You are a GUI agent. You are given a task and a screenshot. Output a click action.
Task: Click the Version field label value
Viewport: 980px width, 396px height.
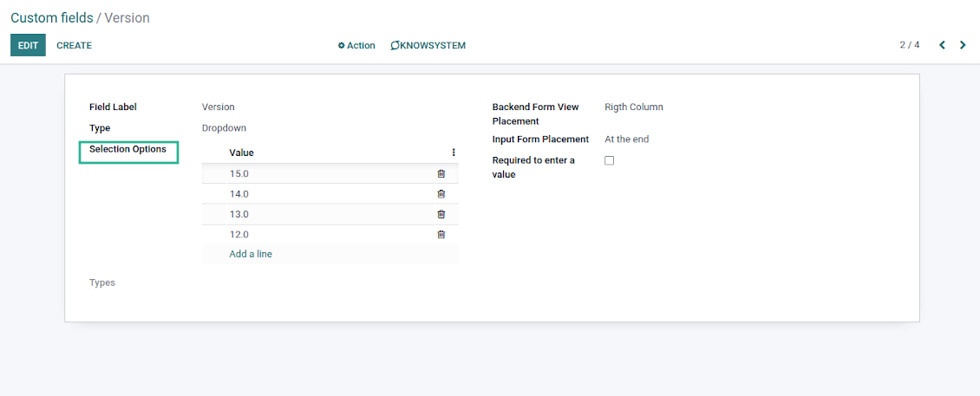[x=219, y=107]
